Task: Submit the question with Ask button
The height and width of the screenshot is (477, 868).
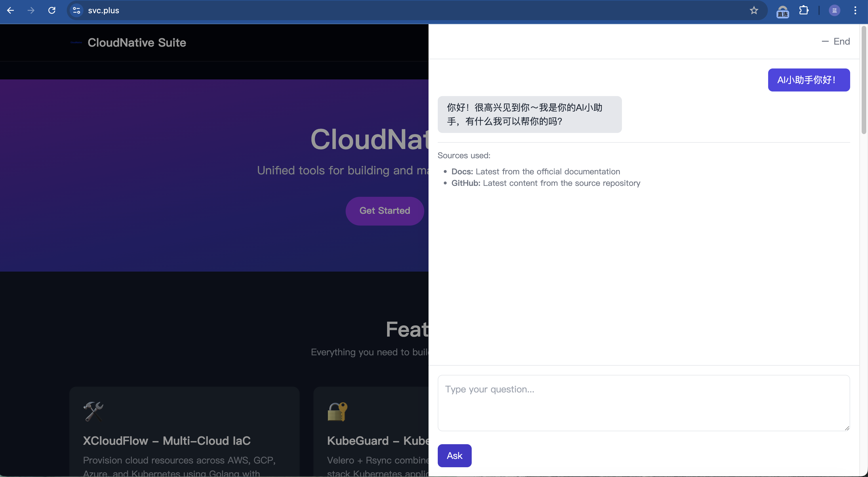Action: (454, 455)
